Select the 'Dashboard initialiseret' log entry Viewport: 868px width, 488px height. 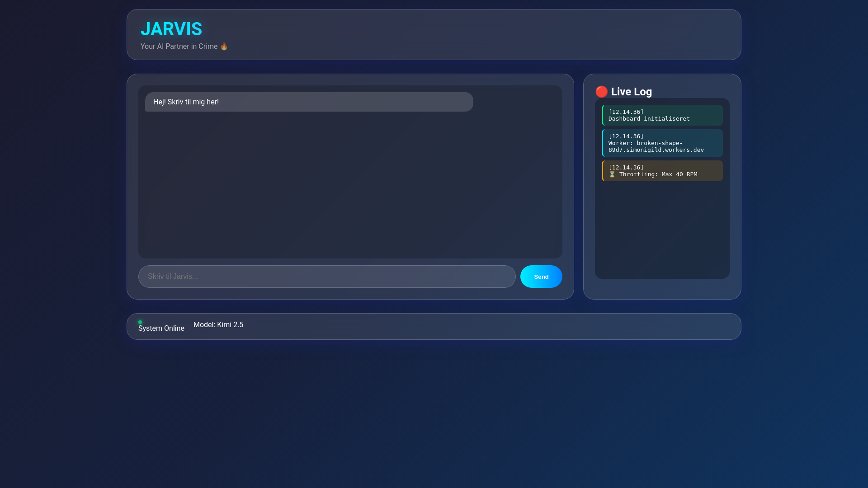point(662,115)
